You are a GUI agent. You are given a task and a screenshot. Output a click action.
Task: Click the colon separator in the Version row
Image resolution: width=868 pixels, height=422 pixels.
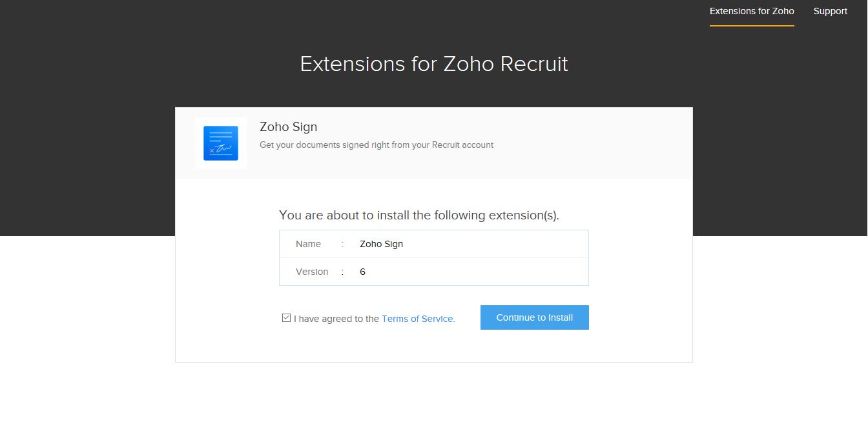342,272
